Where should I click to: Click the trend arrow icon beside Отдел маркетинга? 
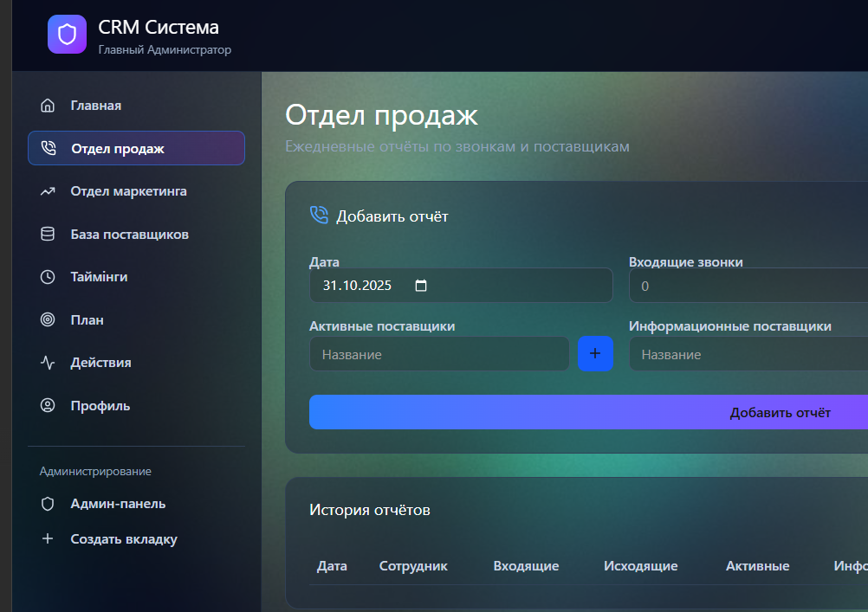coord(48,191)
